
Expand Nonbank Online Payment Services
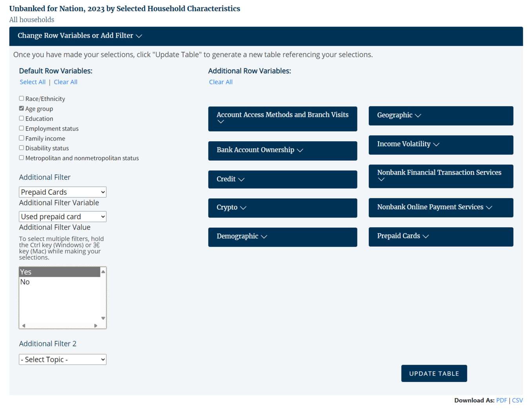coord(441,207)
